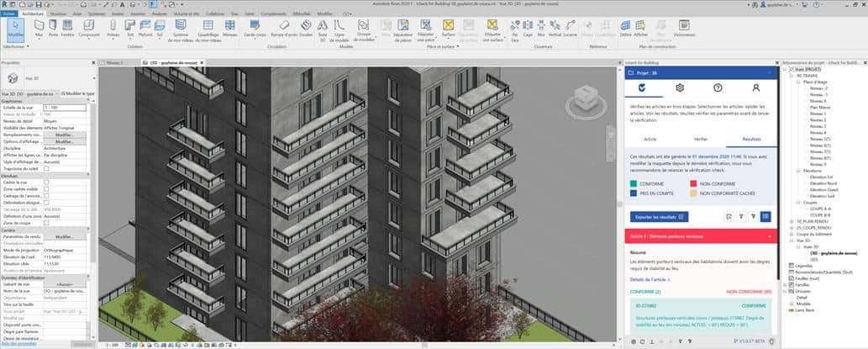This screenshot has width=868, height=349.
Task: Expand the Familles tree node
Action: pyautogui.click(x=786, y=284)
